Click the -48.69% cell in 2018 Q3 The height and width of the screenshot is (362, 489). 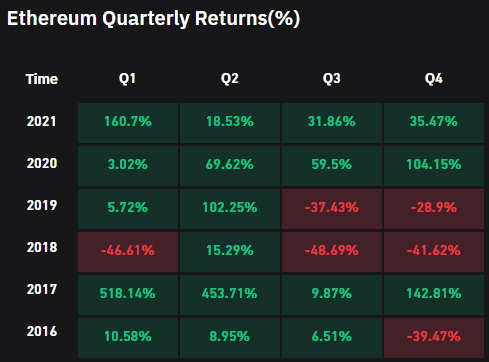(332, 252)
